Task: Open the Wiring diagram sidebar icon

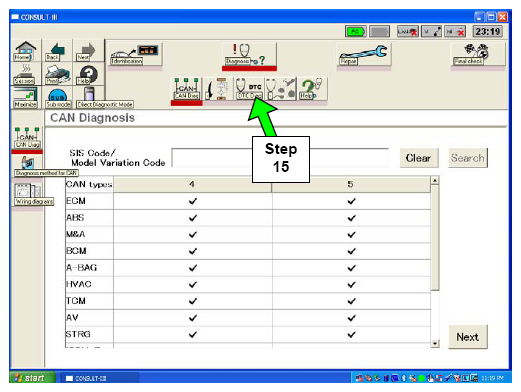Action: tap(29, 194)
